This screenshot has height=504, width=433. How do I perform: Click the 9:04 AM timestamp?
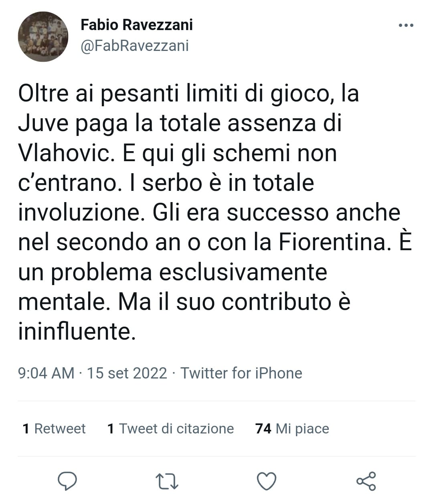point(46,373)
